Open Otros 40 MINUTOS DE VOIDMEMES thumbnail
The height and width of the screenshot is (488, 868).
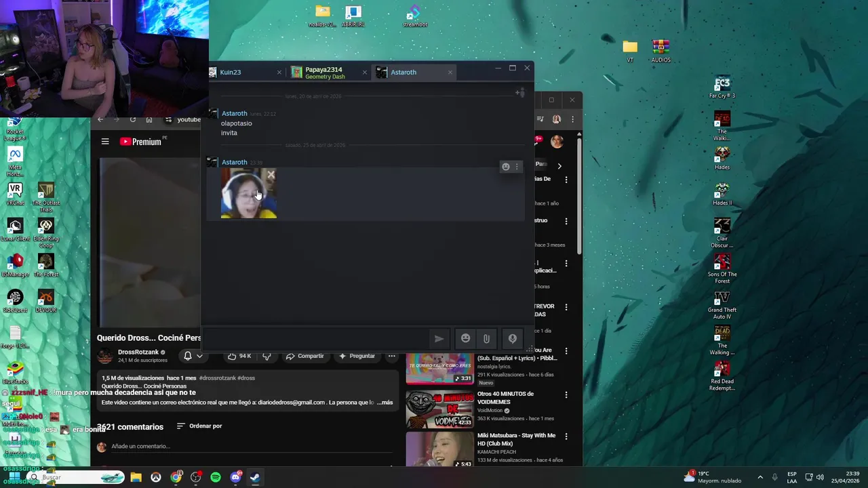439,409
